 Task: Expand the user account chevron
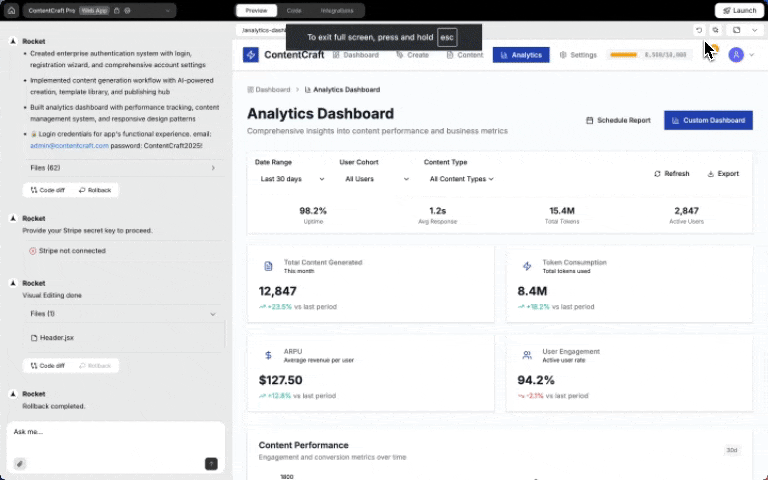point(752,55)
